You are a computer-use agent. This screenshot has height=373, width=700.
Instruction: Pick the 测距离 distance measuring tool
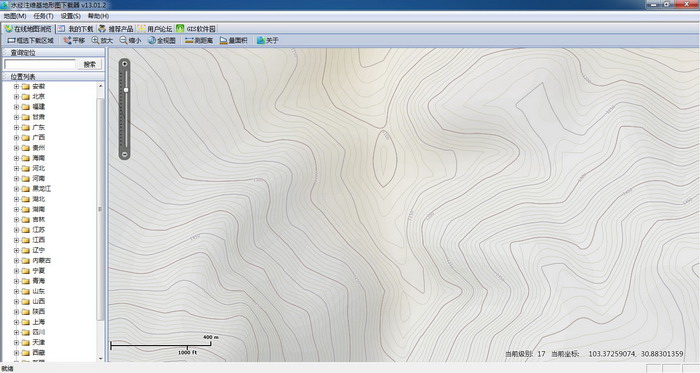tap(199, 41)
